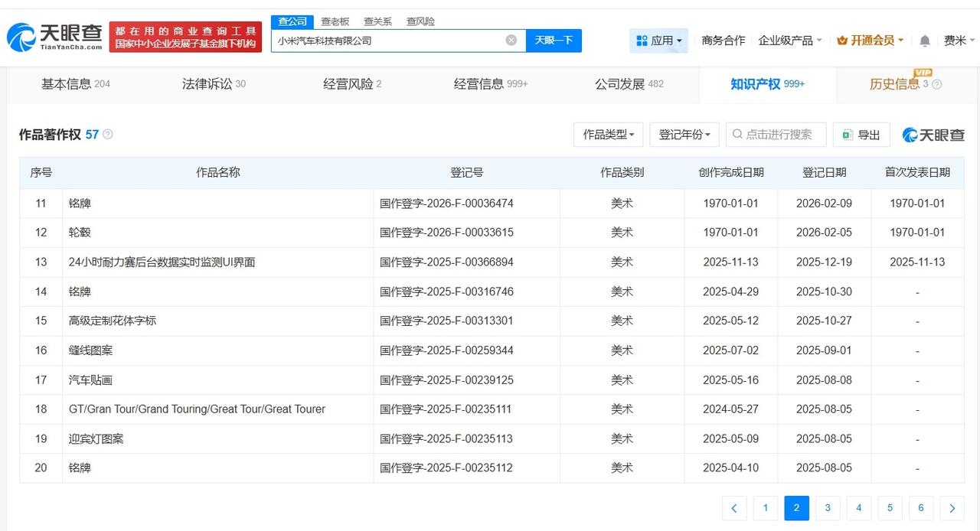Open the notification bell
This screenshot has height=531, width=980.
pyautogui.click(x=925, y=41)
